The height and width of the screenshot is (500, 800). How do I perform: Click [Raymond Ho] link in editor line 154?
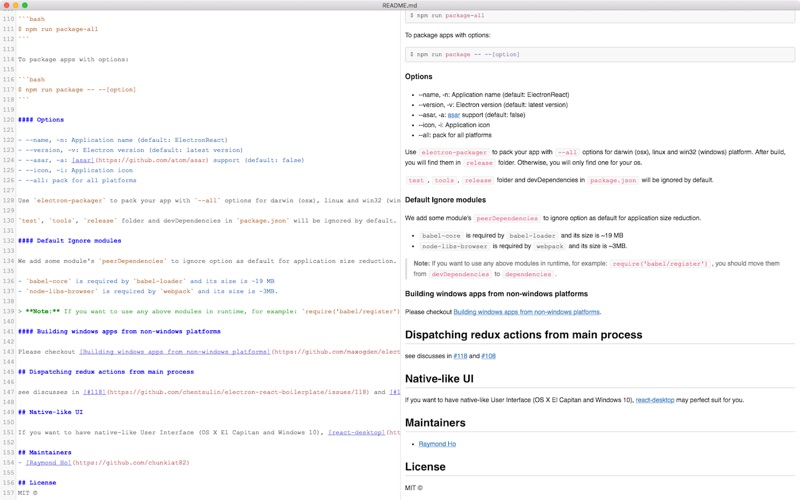click(48, 463)
